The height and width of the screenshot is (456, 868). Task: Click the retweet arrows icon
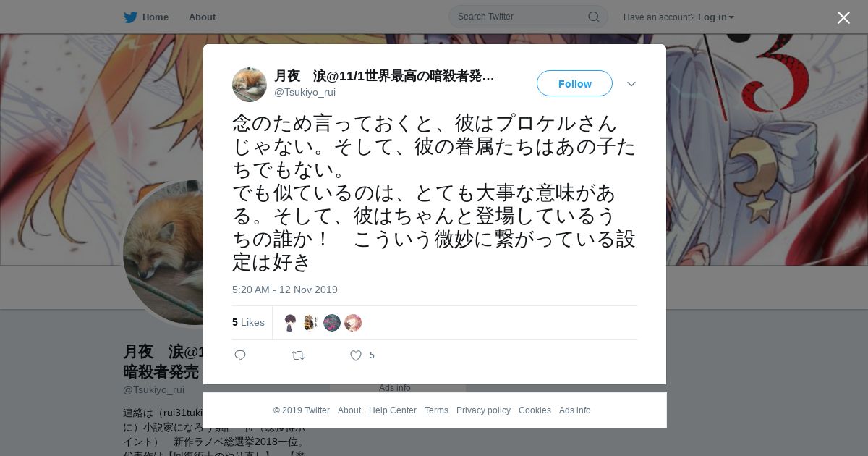coord(298,355)
